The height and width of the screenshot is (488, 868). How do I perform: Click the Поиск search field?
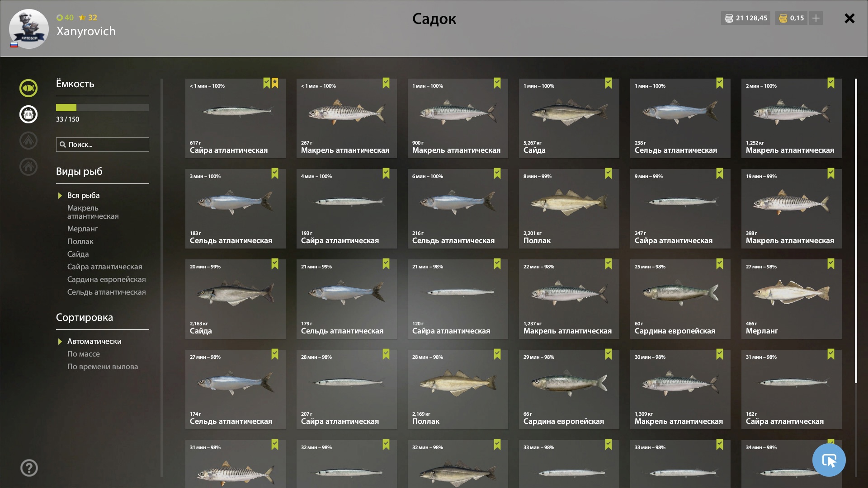[103, 145]
